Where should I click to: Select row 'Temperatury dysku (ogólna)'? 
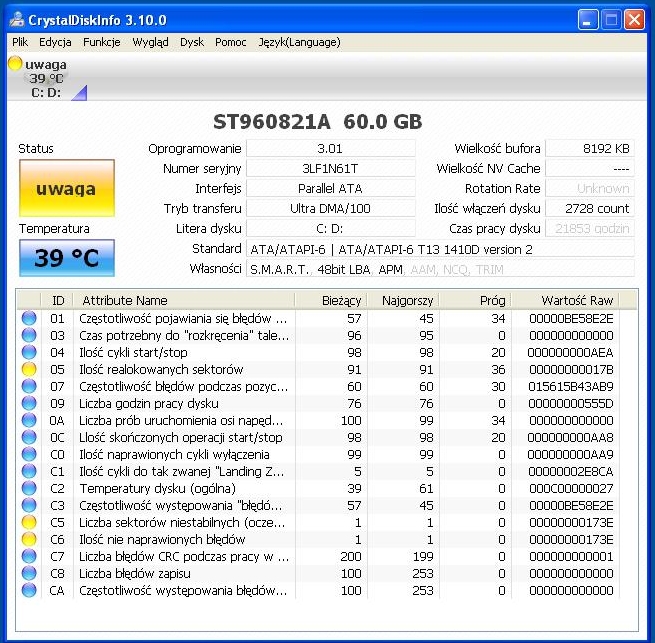(318, 488)
